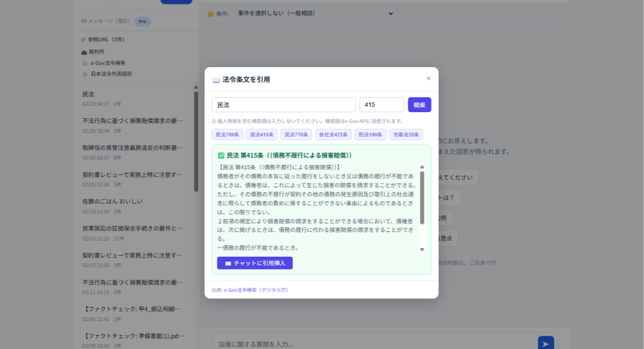644x349 pixels.
Task: Click the send message arrow button
Action: coord(545,344)
